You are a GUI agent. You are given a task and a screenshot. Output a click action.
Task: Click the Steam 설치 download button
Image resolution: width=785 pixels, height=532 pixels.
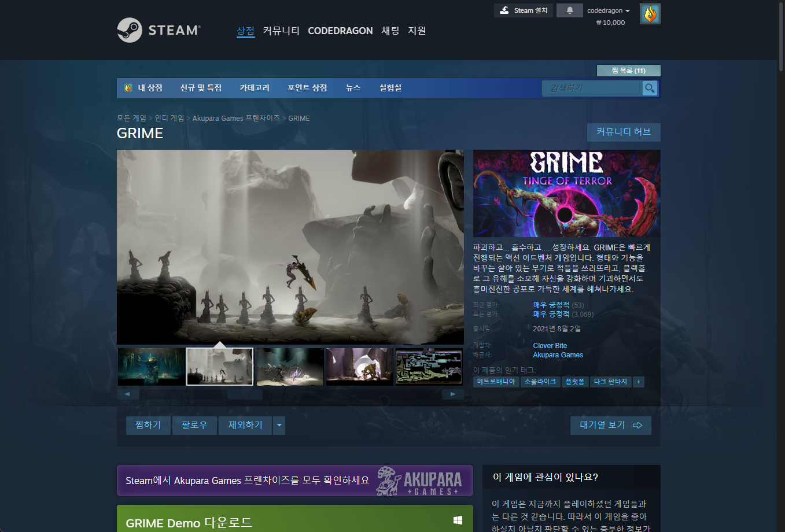click(524, 10)
